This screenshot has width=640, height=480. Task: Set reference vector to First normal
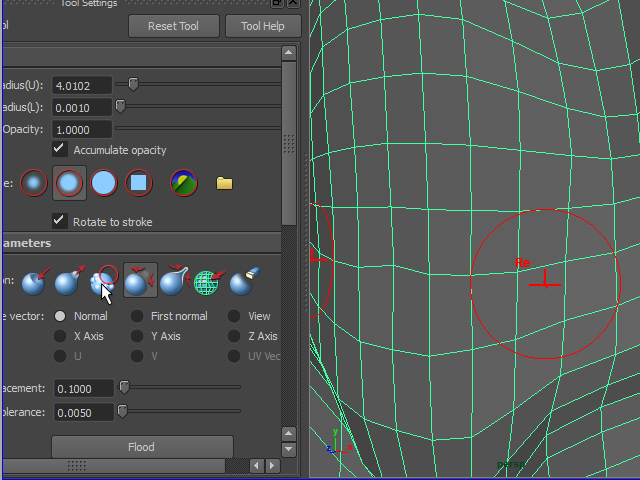[137, 316]
